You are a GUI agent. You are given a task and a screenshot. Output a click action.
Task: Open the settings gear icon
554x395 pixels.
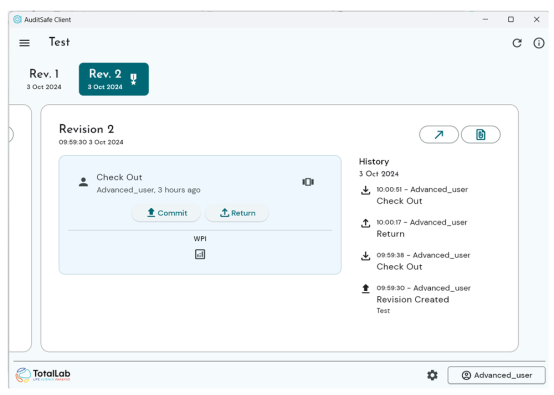432,375
